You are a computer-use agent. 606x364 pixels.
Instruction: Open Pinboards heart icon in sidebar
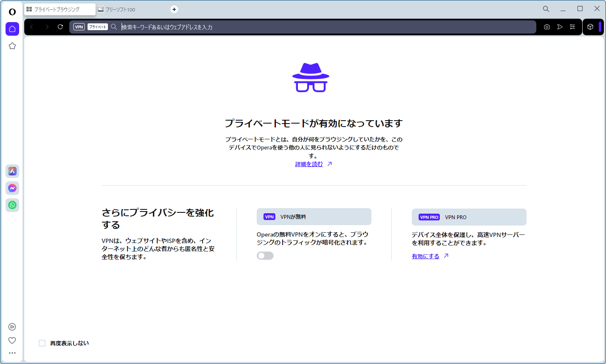click(x=12, y=340)
